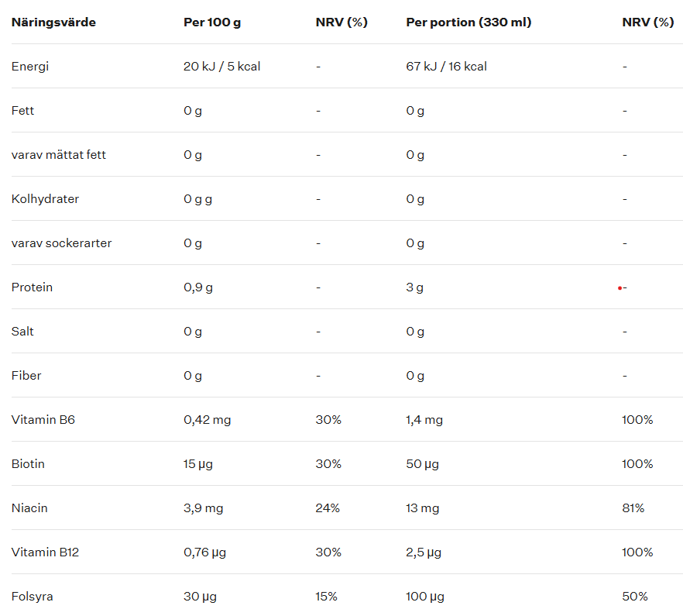This screenshot has width=683, height=616.
Task: Click the red dot in the Protein row
Action: (620, 288)
